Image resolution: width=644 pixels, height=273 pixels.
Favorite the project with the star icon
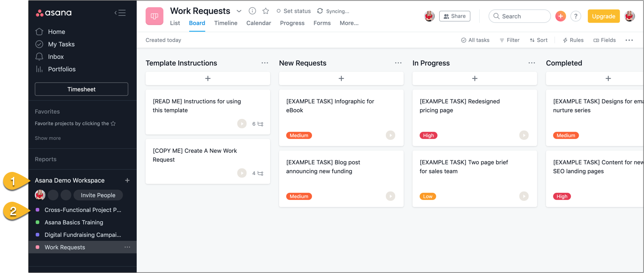266,11
